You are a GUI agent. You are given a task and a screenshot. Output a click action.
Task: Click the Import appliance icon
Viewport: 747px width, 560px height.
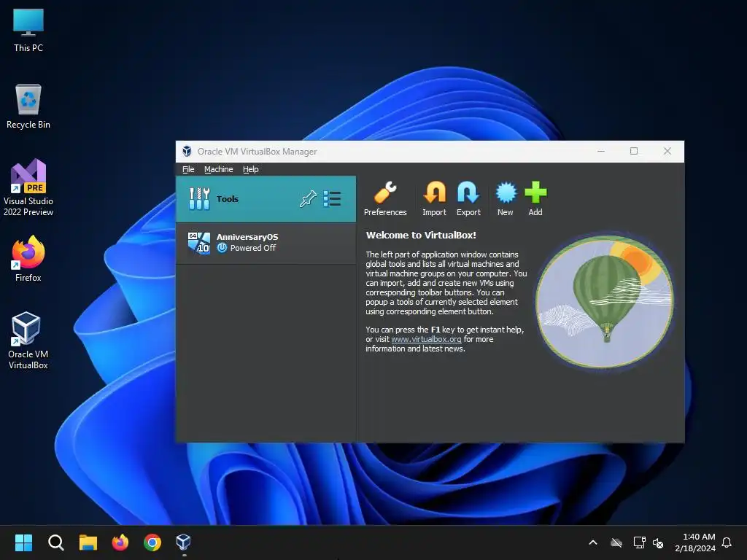pyautogui.click(x=434, y=198)
